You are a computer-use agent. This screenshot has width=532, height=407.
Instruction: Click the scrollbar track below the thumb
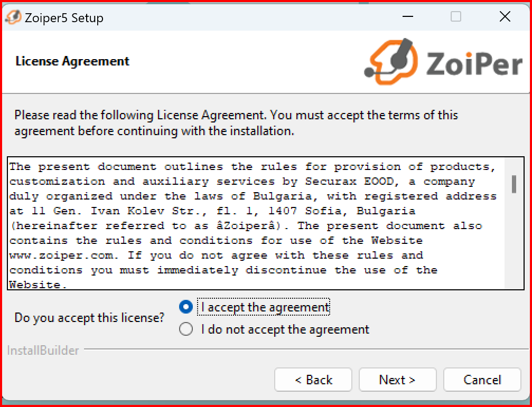[x=514, y=241]
